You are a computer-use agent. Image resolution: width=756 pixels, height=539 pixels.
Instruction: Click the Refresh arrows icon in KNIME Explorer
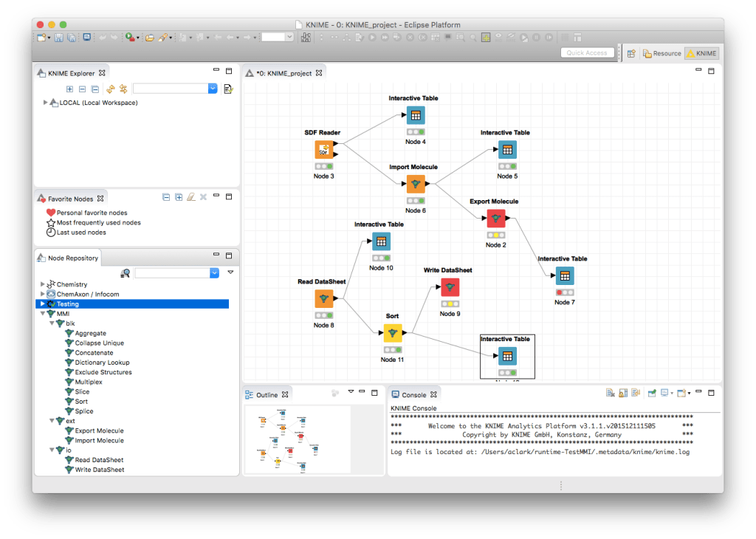pos(111,89)
